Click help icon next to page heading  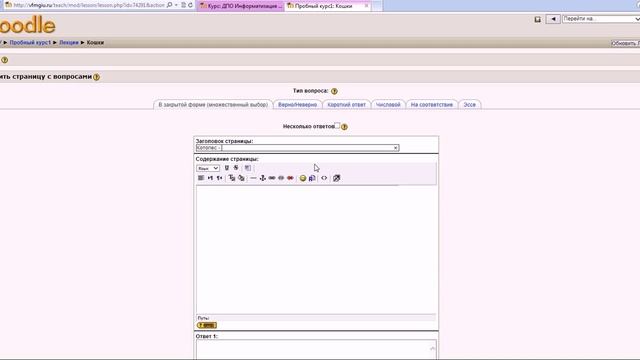click(96, 77)
